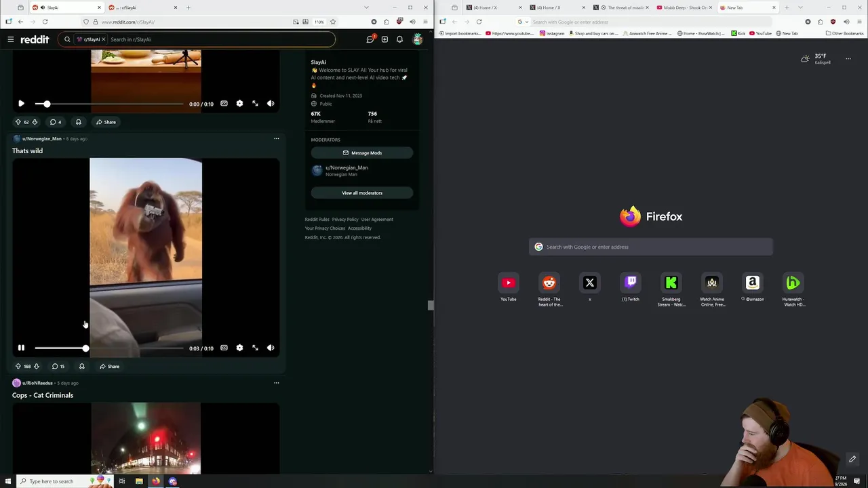Viewport: 868px width, 488px height.
Task: Open the Other Bookmarks folder
Action: click(844, 33)
